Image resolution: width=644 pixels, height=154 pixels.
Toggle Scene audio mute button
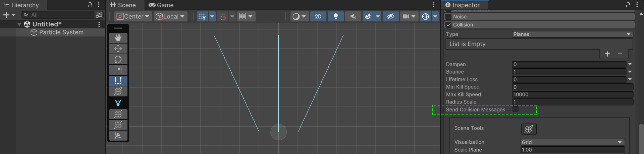point(353,16)
